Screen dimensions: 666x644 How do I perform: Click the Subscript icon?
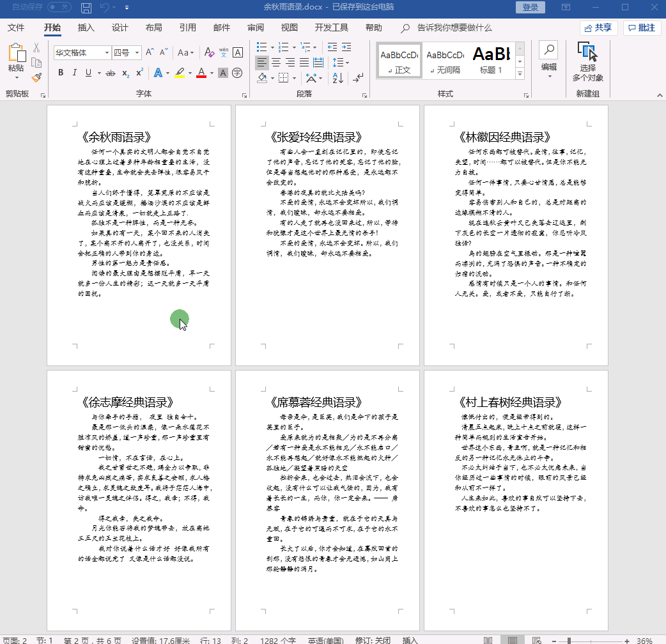pyautogui.click(x=125, y=73)
